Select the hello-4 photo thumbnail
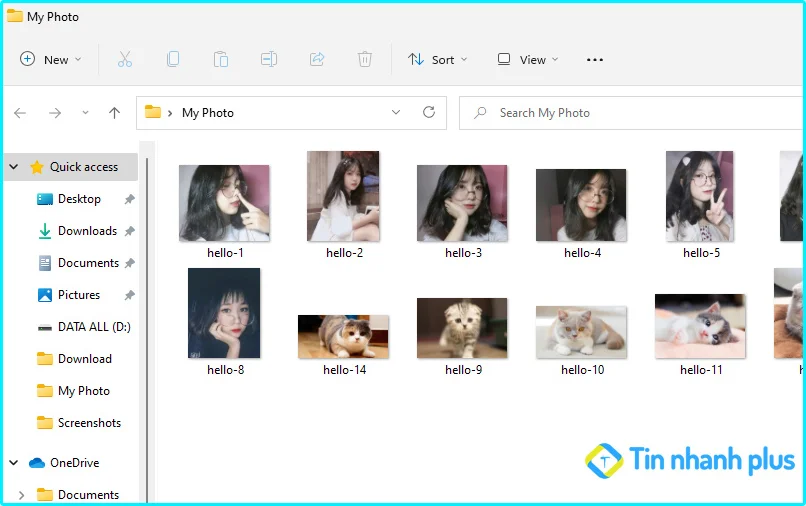 tap(581, 205)
